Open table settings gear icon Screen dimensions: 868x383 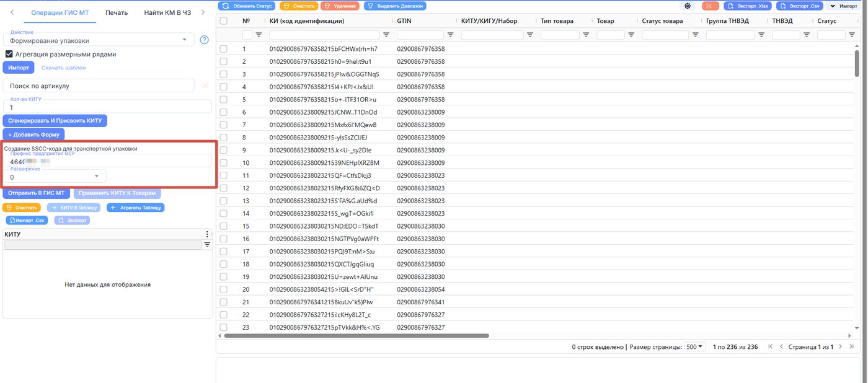point(688,6)
